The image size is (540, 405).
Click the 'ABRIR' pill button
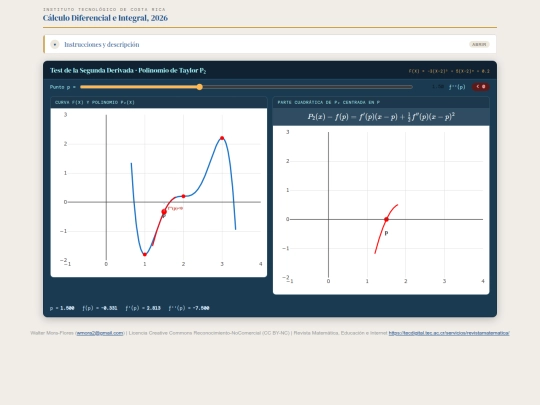click(479, 44)
